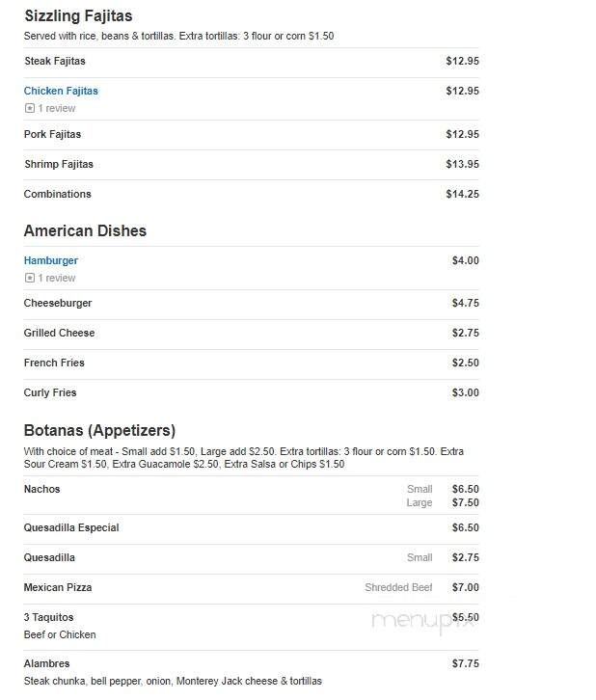Select the Shrimp Fajitas price $13.95
Screen dimensions: 596x700
coord(463,164)
